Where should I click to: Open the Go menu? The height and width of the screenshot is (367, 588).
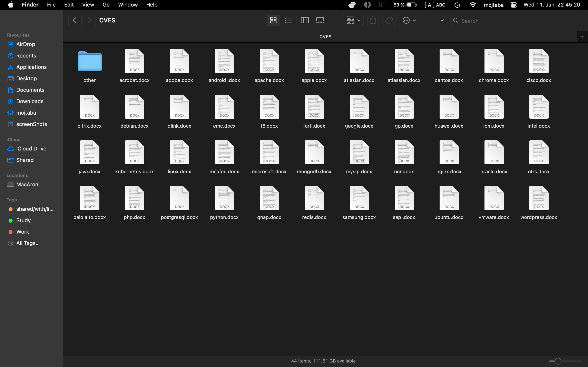click(106, 5)
